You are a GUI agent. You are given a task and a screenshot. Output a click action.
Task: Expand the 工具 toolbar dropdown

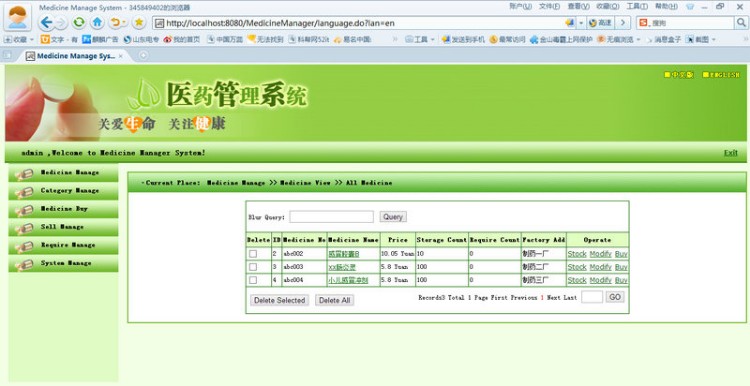[432, 40]
